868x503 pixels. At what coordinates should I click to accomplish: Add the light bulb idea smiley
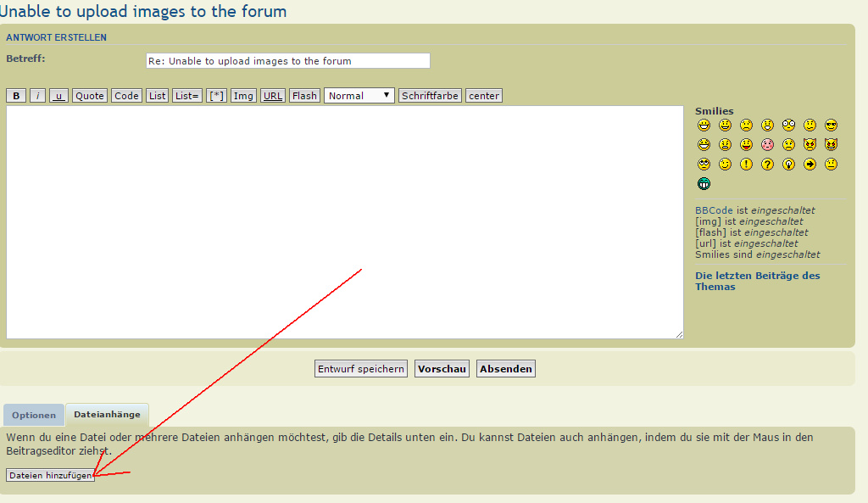[x=788, y=165]
